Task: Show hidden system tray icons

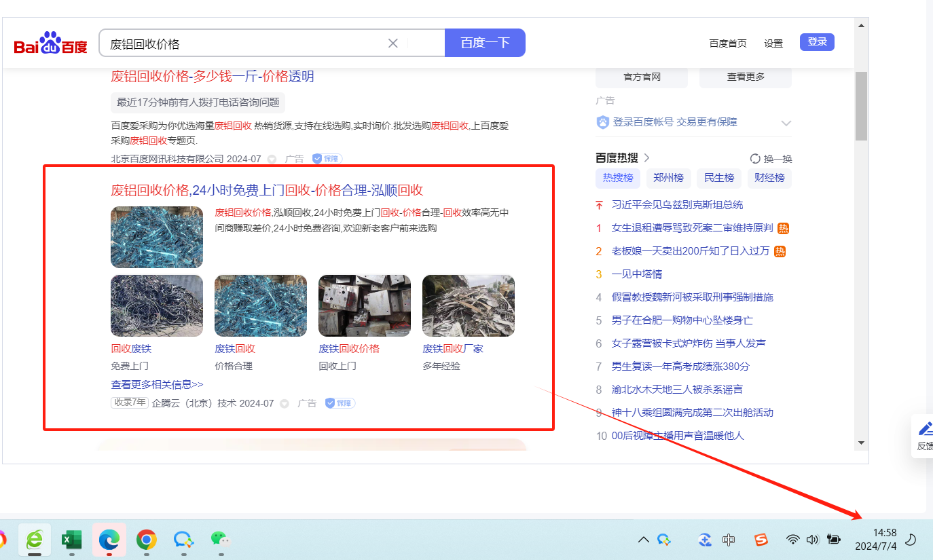Action: pyautogui.click(x=643, y=540)
